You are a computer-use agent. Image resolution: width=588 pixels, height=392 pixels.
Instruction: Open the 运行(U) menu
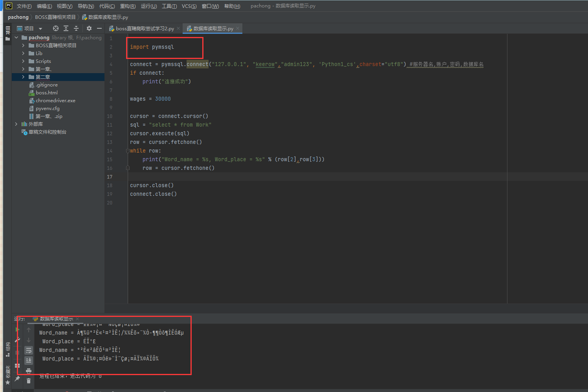(x=148, y=6)
